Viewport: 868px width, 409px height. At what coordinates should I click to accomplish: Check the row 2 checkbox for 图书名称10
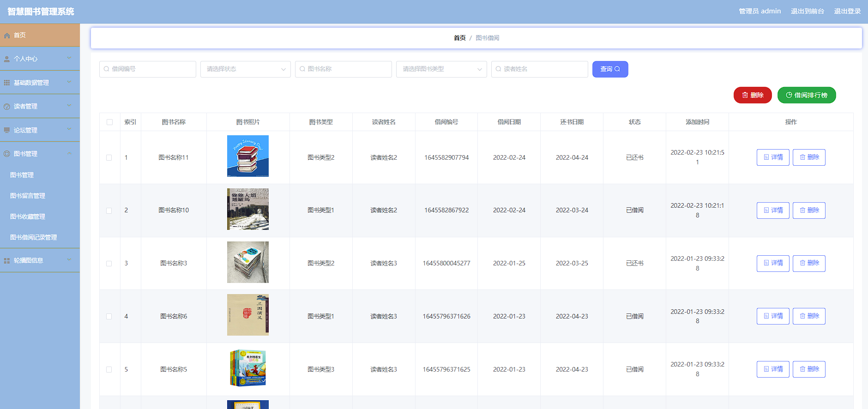pyautogui.click(x=109, y=211)
